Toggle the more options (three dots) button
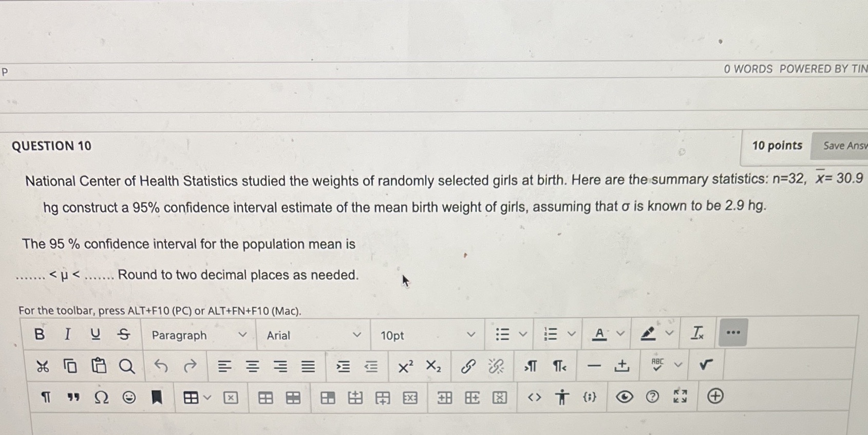Image resolution: width=868 pixels, height=435 pixels. [x=733, y=332]
